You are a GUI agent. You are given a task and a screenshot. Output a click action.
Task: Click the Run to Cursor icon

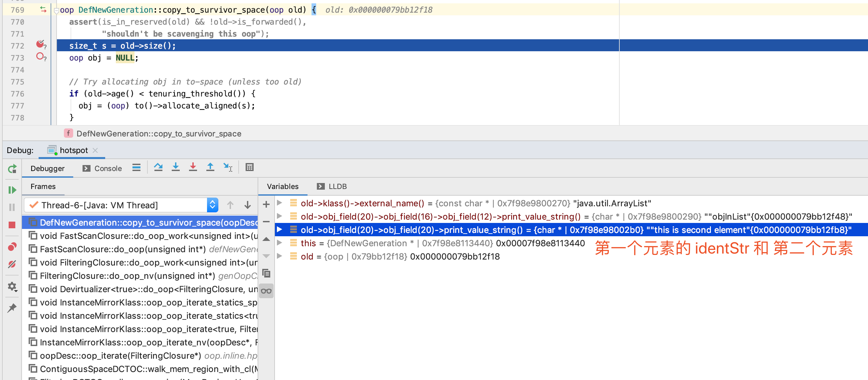point(228,167)
